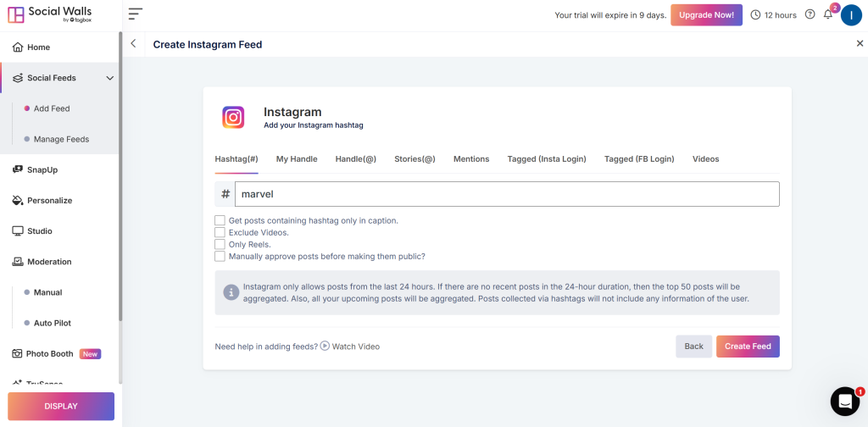Switch to the Videos tab
The height and width of the screenshot is (427, 868).
[x=706, y=158]
